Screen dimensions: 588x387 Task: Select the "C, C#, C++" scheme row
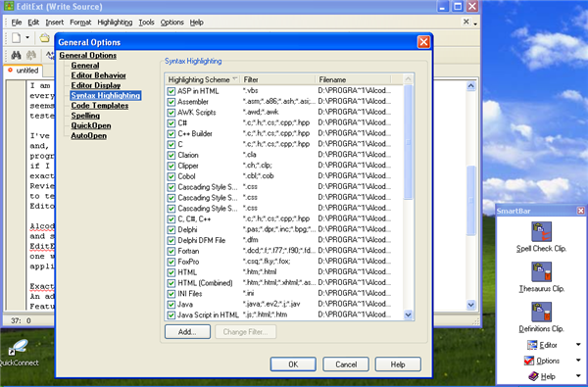(284, 219)
